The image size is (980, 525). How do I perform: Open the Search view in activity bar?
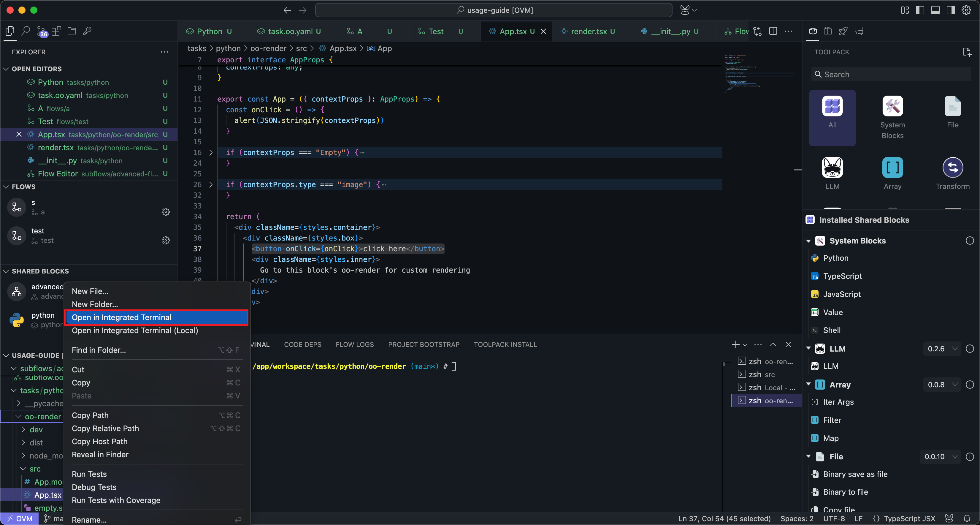click(x=26, y=31)
